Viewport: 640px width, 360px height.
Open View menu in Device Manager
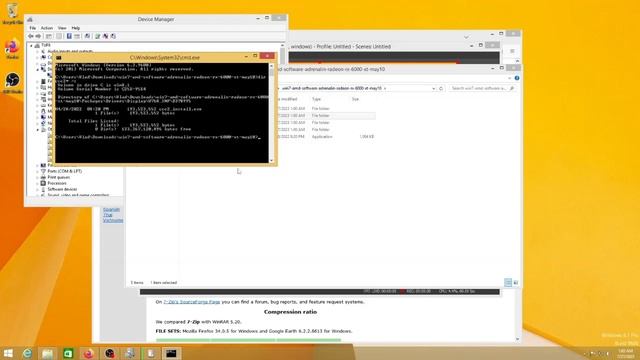pyautogui.click(x=62, y=28)
